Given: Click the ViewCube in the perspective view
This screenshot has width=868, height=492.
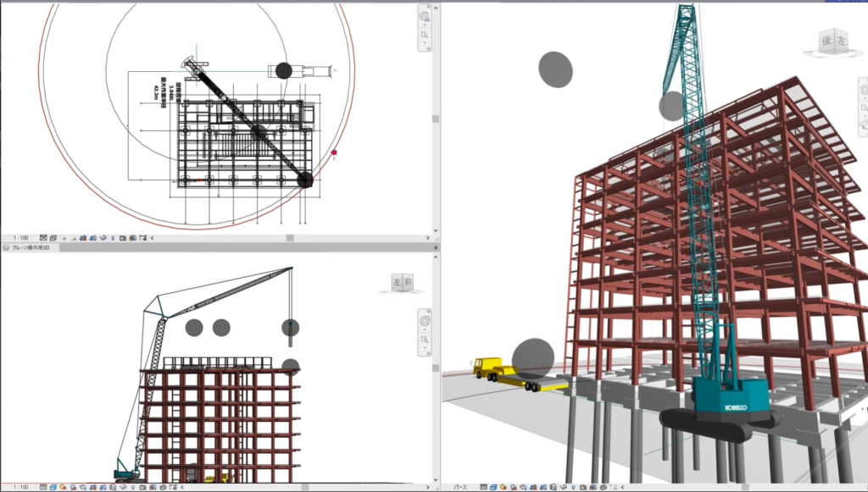Looking at the screenshot, I should [831, 42].
